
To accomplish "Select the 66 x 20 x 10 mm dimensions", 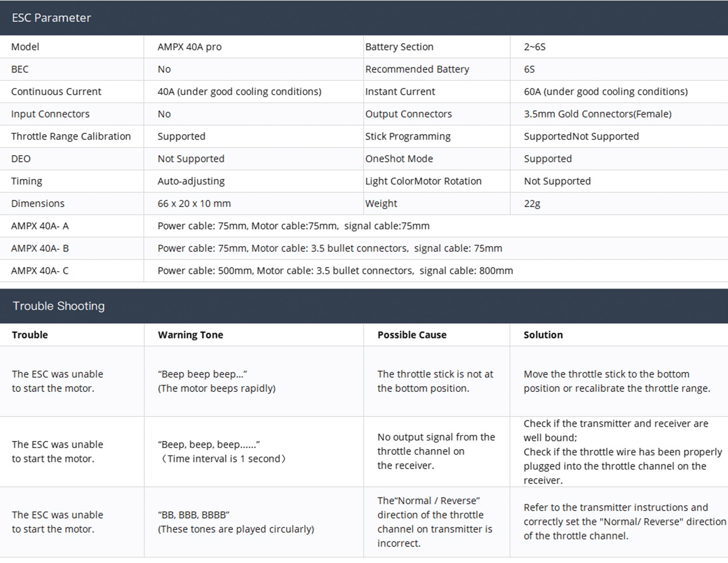I will (x=194, y=203).
